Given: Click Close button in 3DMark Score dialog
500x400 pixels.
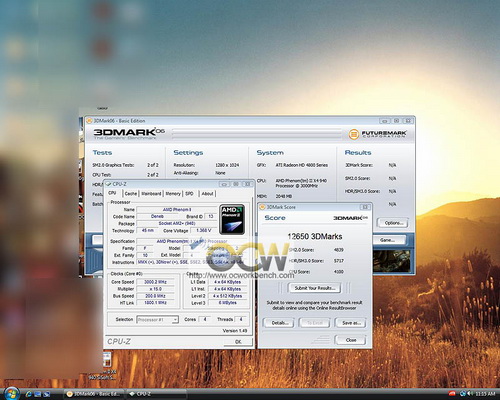Looking at the screenshot, I should click(x=351, y=340).
